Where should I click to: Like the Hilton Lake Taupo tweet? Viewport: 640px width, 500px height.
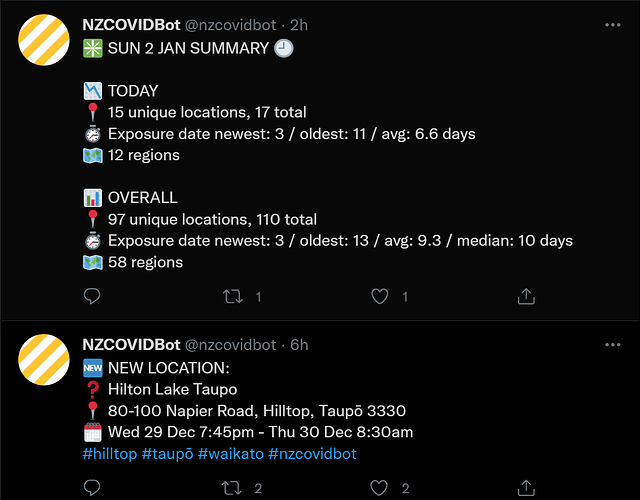(380, 487)
